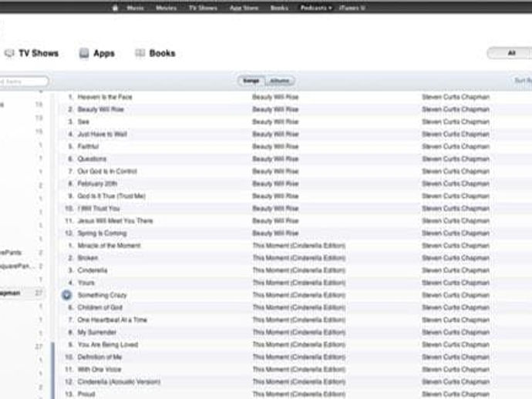532x399 pixels.
Task: Click the TV Shows icon in the purchased header
Action: coord(9,53)
